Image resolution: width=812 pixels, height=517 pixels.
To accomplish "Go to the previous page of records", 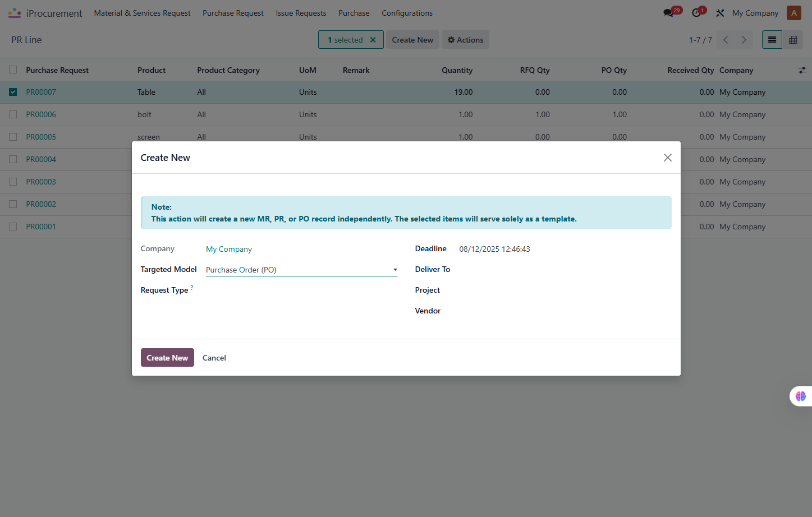I will 726,40.
